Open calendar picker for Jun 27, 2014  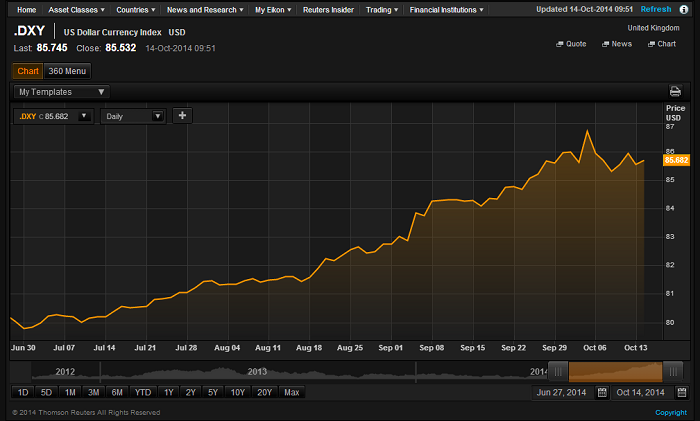602,392
